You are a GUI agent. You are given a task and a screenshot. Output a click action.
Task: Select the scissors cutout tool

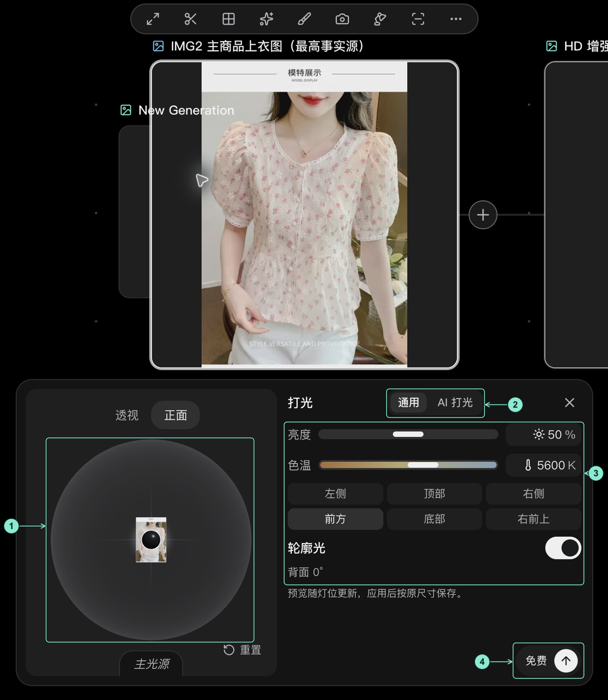point(190,19)
